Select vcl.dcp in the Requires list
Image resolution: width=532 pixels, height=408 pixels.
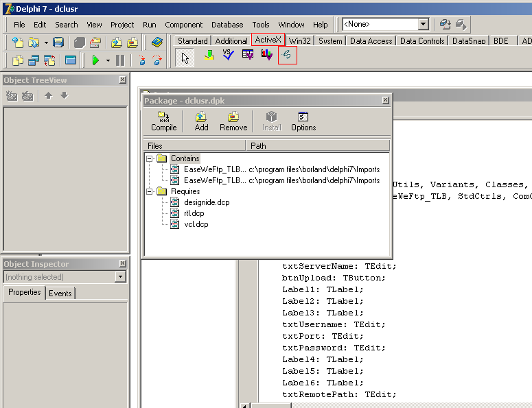coord(196,224)
